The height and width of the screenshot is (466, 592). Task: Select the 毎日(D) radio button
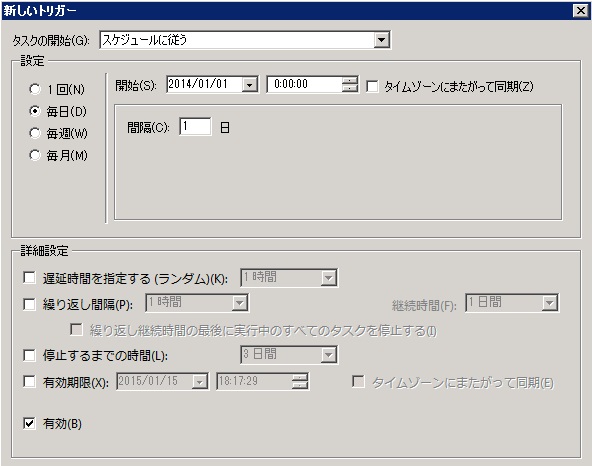(35, 111)
